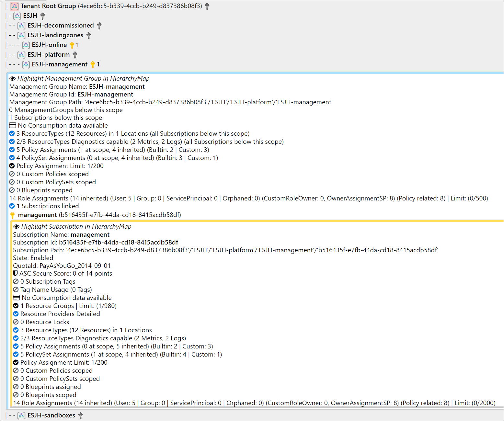The height and width of the screenshot is (421, 504).
Task: Expand 14 Role Assignments with Limit 0/2000
Action: [x=254, y=403]
